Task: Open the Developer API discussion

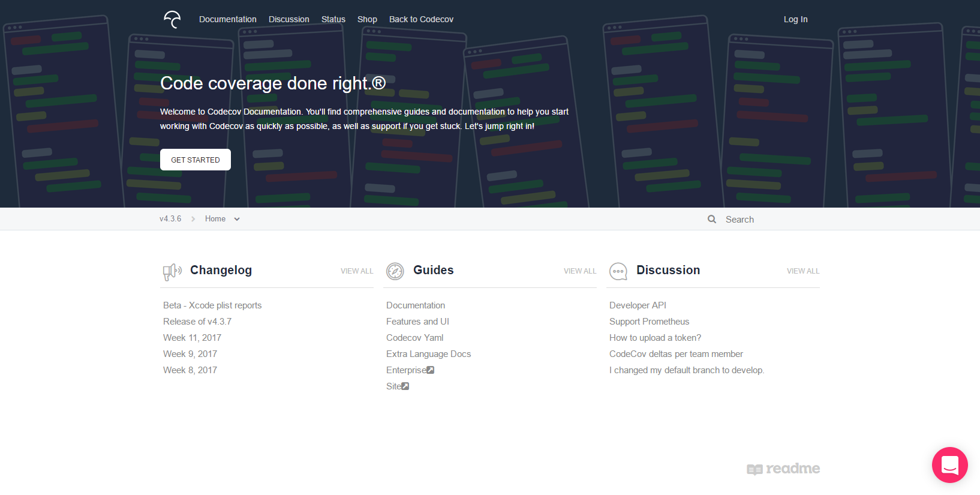Action: point(638,305)
